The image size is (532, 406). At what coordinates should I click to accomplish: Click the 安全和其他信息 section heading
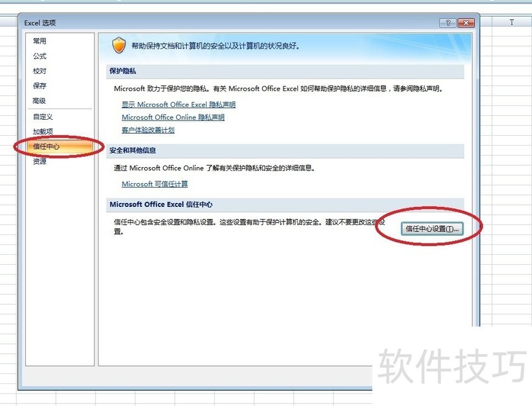coord(132,150)
